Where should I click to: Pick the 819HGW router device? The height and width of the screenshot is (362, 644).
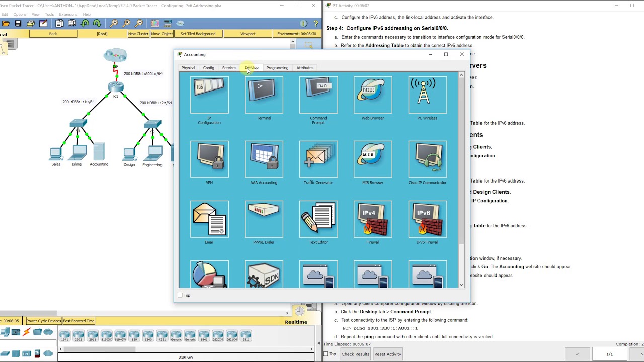pyautogui.click(x=120, y=336)
